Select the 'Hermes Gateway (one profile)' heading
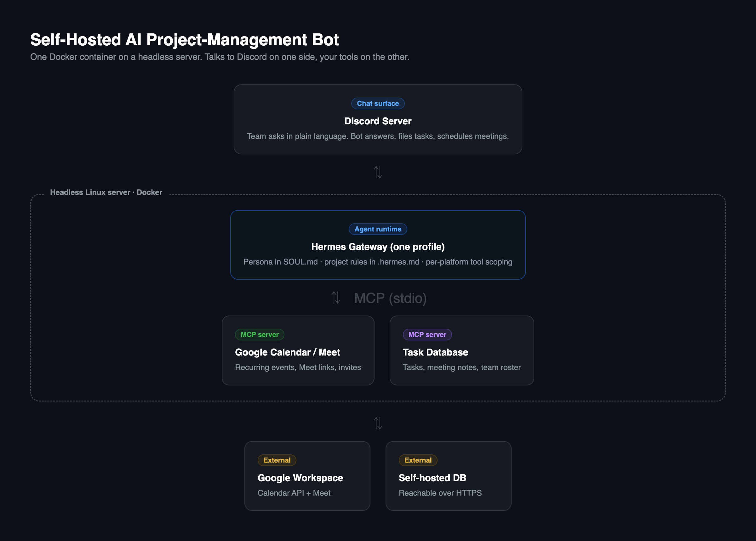Image resolution: width=756 pixels, height=541 pixels. click(x=378, y=247)
